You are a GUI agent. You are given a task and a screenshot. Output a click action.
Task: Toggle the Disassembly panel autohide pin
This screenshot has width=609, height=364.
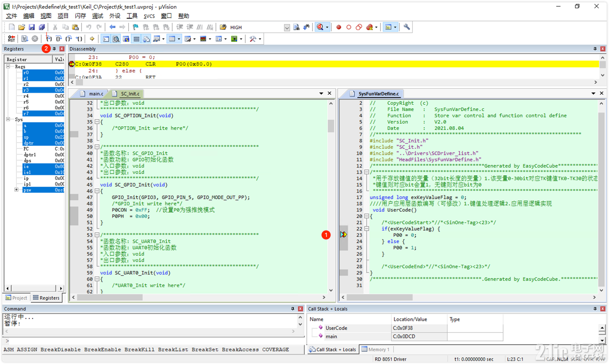coord(595,49)
